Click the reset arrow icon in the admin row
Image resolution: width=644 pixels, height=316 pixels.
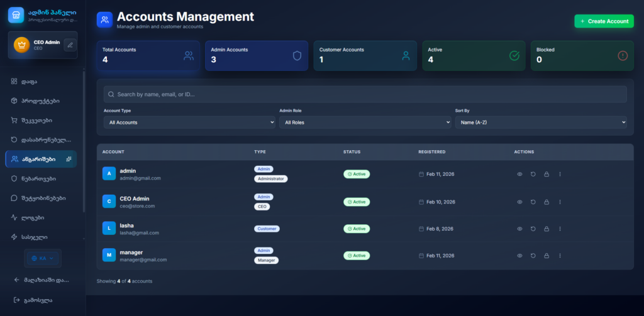[x=533, y=174]
